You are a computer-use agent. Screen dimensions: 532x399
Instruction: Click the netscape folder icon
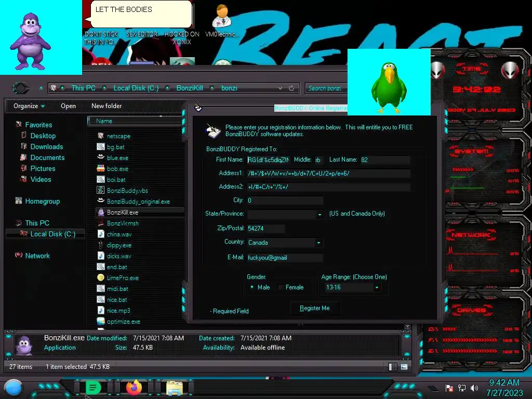pyautogui.click(x=101, y=136)
